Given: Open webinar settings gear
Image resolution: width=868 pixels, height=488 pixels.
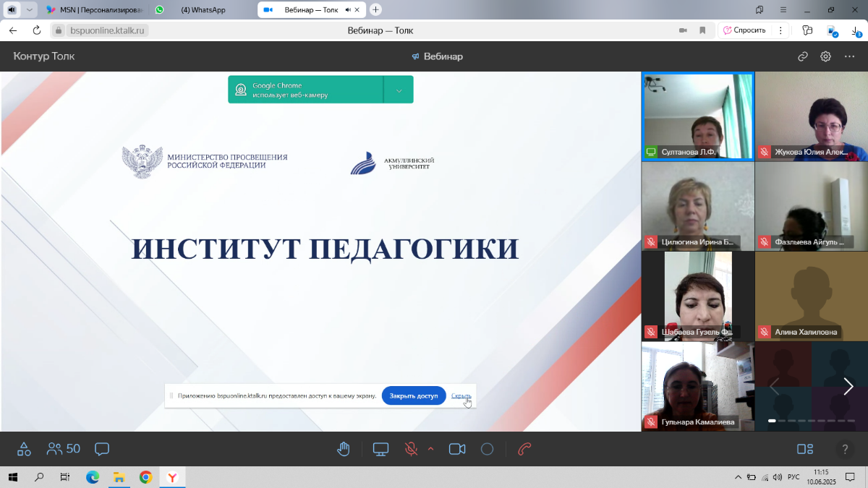Looking at the screenshot, I should 825,56.
